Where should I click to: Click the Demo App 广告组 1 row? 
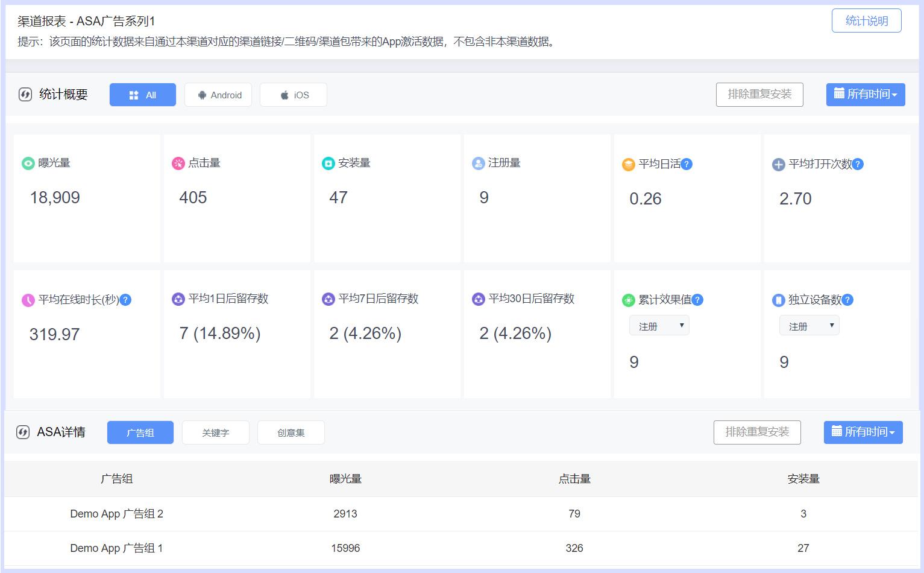coord(116,548)
